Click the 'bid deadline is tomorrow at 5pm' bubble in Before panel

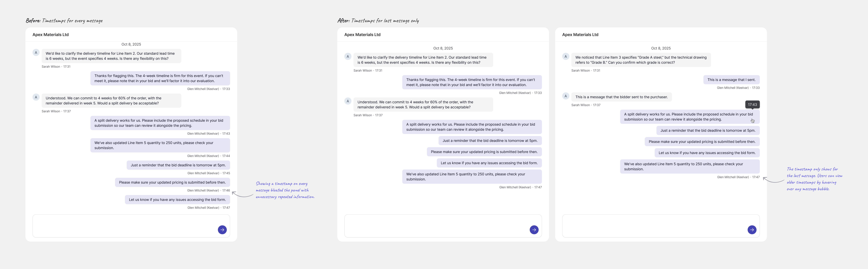(178, 165)
